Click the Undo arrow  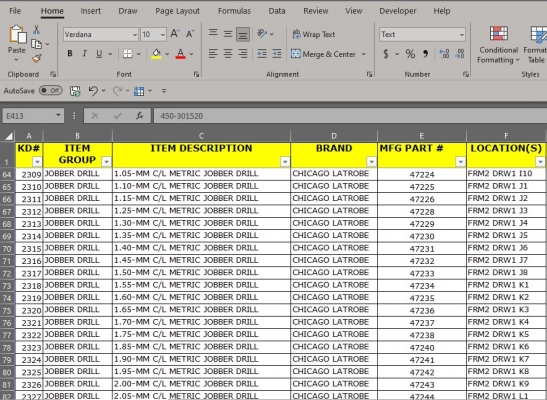tap(93, 91)
